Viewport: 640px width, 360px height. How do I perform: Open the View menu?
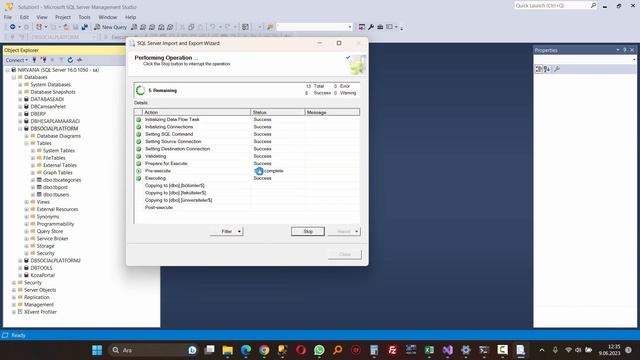[x=42, y=17]
